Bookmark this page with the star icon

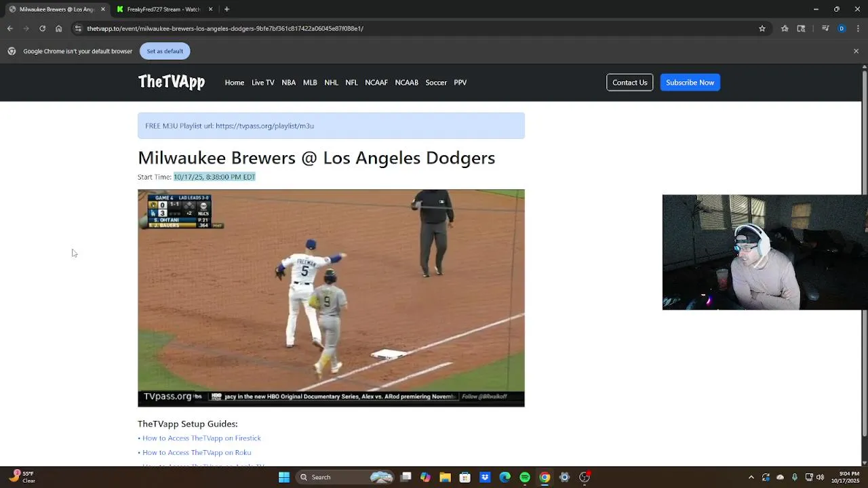tap(762, 28)
